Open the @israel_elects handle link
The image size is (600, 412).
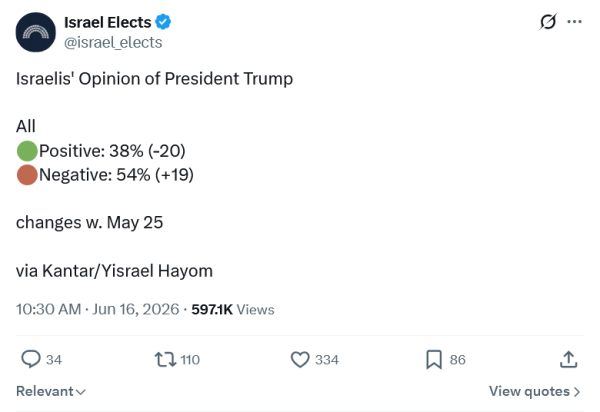[x=113, y=42]
